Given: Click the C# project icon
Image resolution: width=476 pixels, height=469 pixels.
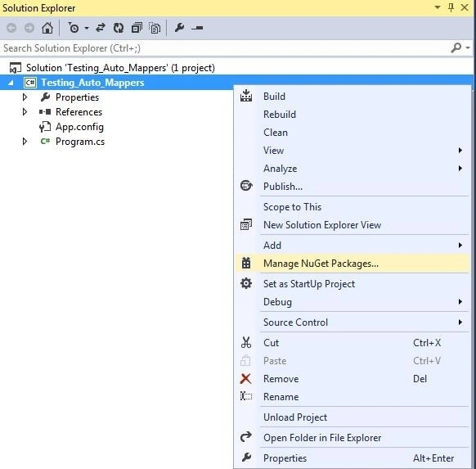Looking at the screenshot, I should tap(30, 83).
